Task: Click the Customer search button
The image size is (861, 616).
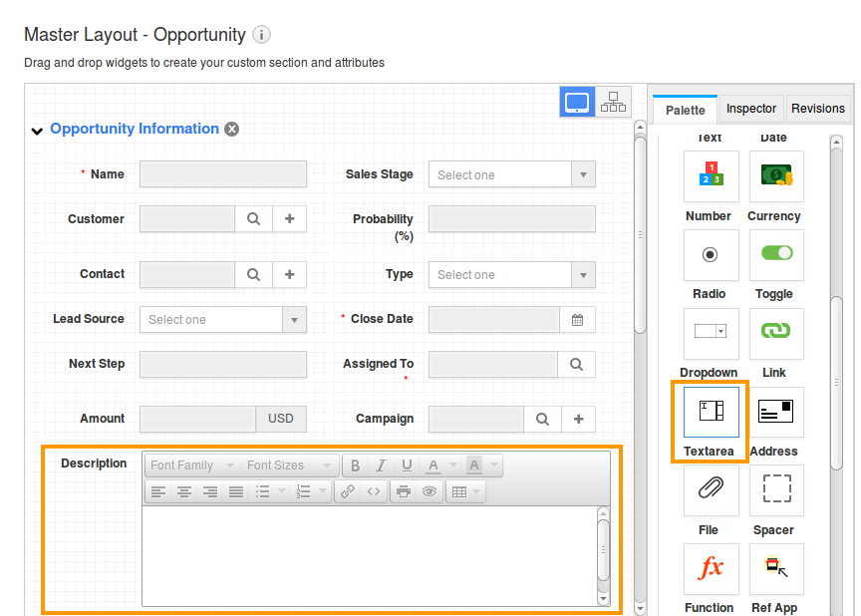Action: [253, 219]
